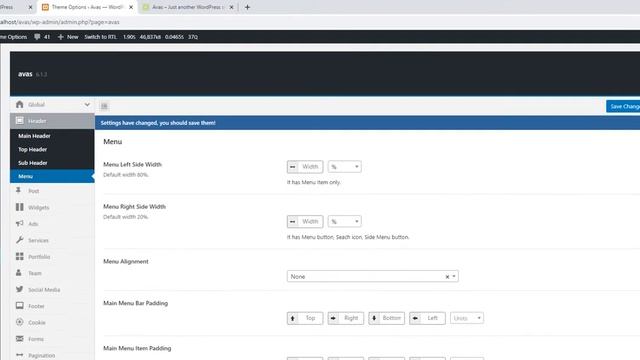Click the Ads megaphone icon
This screenshot has height=360, width=640.
click(x=19, y=223)
